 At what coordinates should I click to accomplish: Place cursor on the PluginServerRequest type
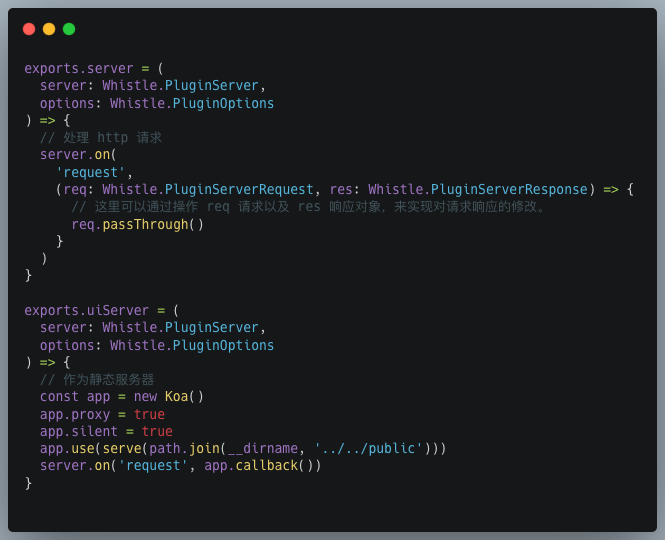(x=239, y=190)
